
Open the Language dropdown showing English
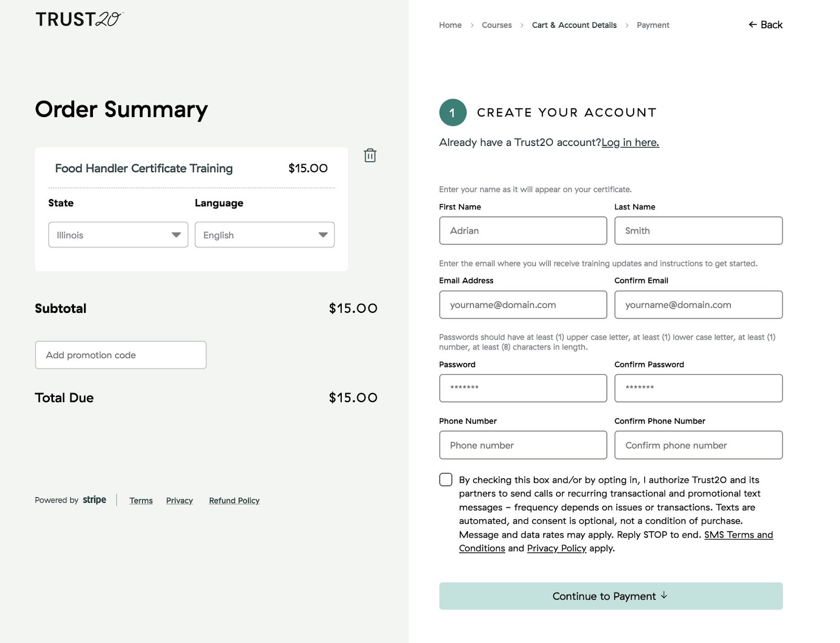click(265, 235)
